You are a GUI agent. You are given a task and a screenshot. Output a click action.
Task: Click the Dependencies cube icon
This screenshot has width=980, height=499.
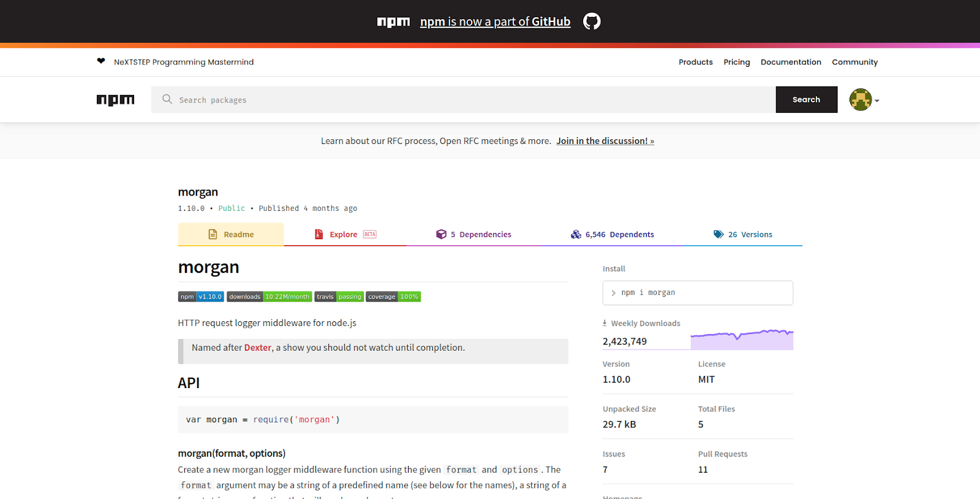click(x=441, y=234)
